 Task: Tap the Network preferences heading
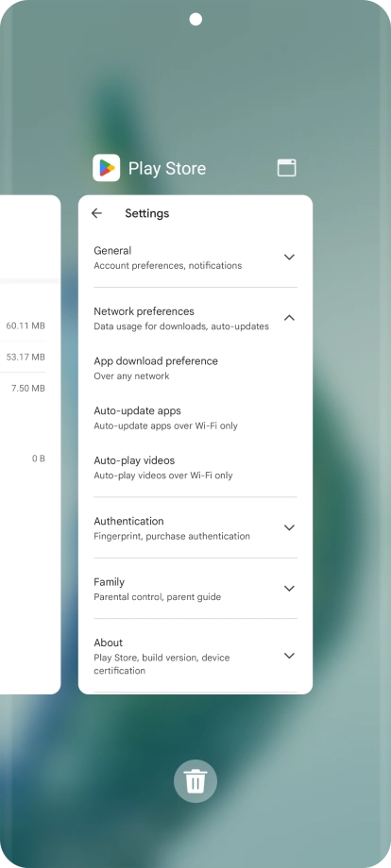[x=144, y=311]
